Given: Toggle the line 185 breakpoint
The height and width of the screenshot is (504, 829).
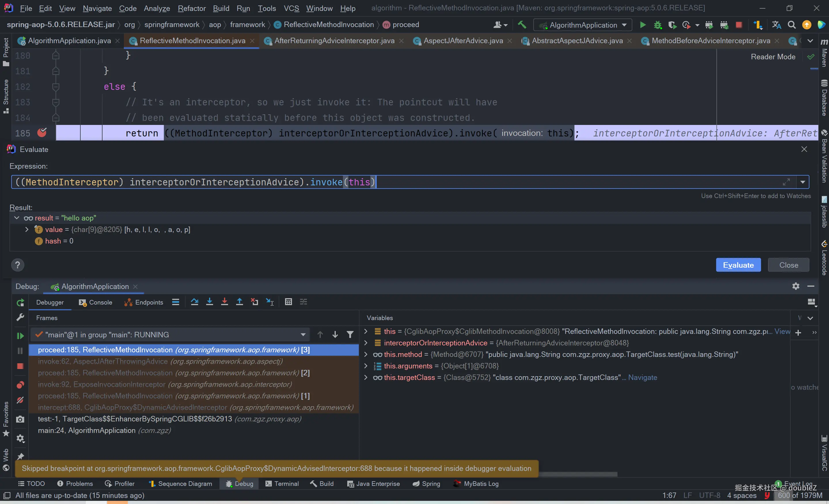Looking at the screenshot, I should point(42,133).
